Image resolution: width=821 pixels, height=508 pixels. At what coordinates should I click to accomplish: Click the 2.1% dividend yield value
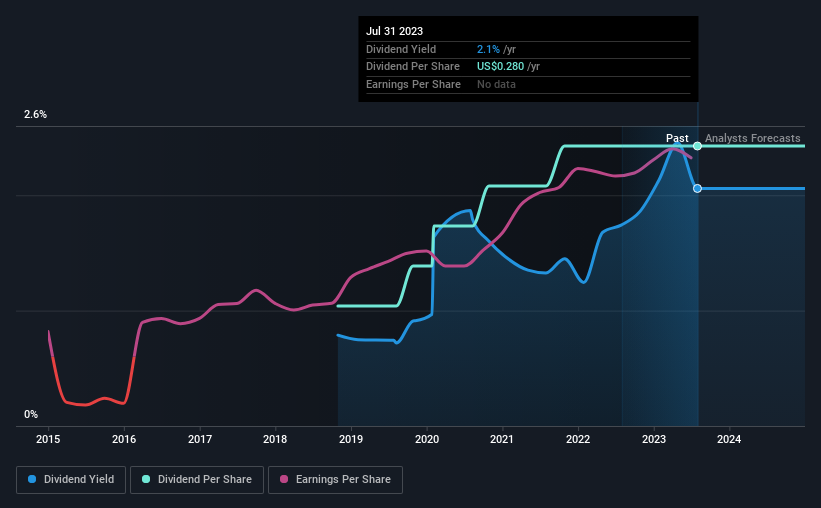tap(488, 49)
